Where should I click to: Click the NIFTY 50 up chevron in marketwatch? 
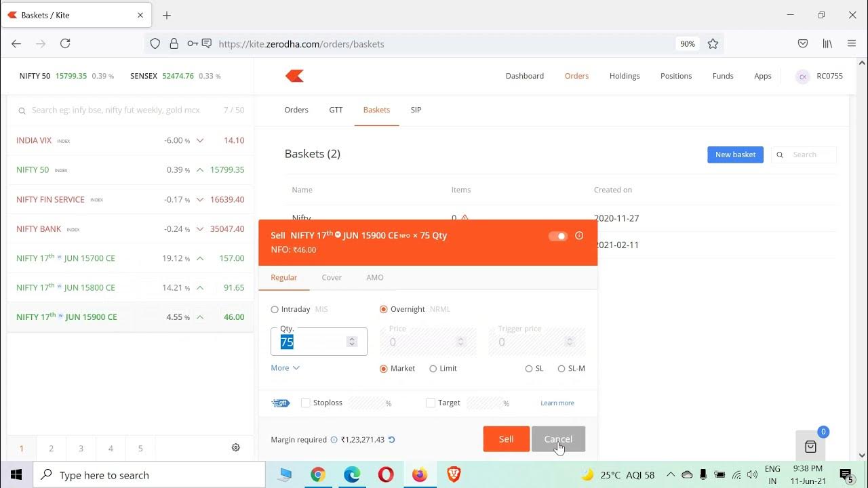point(200,170)
